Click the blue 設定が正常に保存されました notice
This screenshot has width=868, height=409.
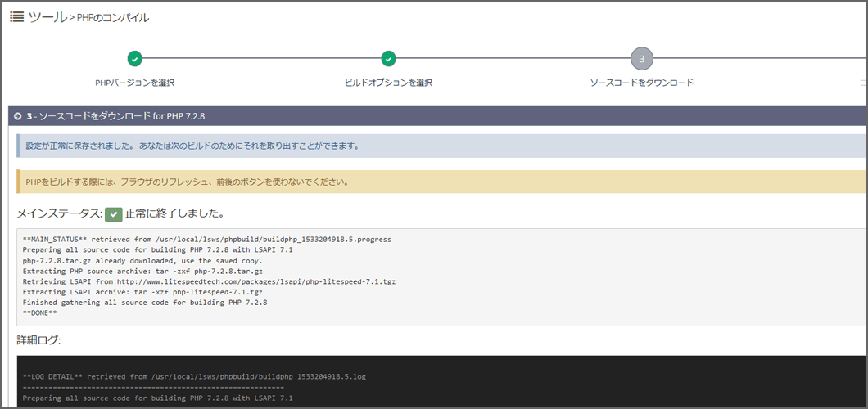[x=441, y=146]
